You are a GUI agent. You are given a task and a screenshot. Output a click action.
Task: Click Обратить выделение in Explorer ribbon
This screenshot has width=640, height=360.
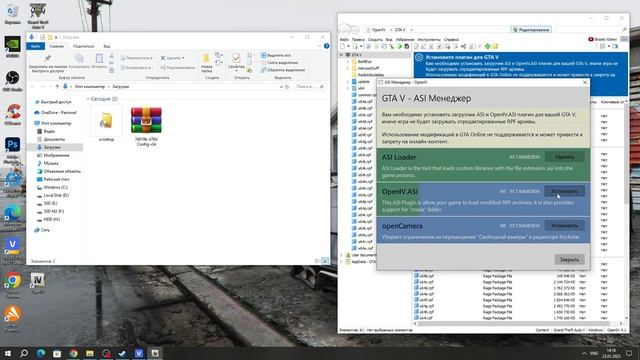[283, 70]
